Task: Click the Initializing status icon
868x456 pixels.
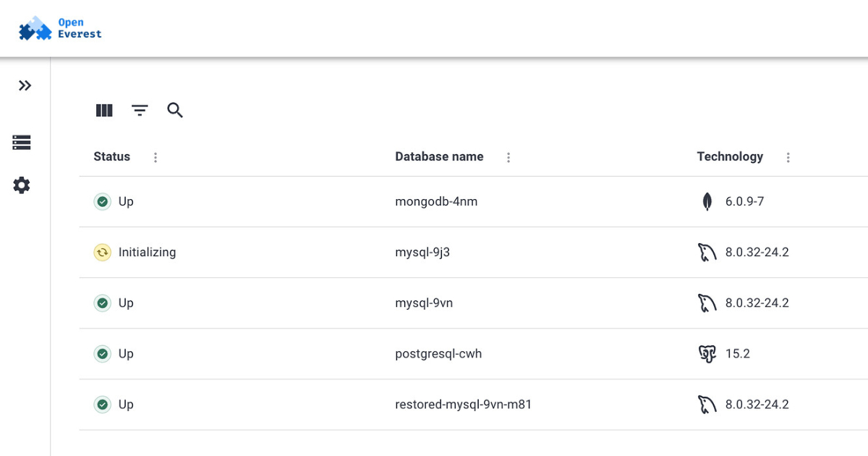Action: 103,252
